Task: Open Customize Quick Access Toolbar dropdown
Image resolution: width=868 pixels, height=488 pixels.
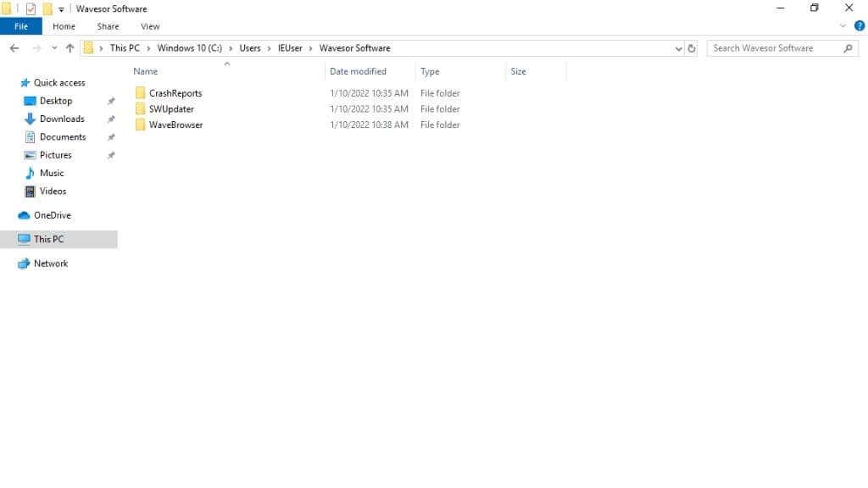Action: pos(61,9)
